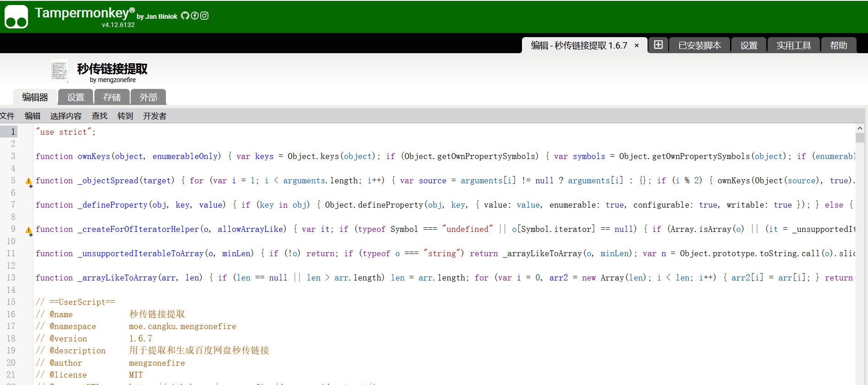Open the 文件 menu in editor
This screenshot has width=868, height=385.
pyautogui.click(x=7, y=116)
